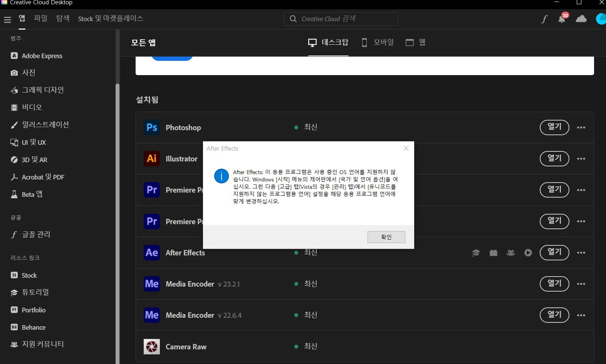Image resolution: width=606 pixels, height=364 pixels.
Task: Click the sidebar vertical scrollbar
Action: coord(117,223)
